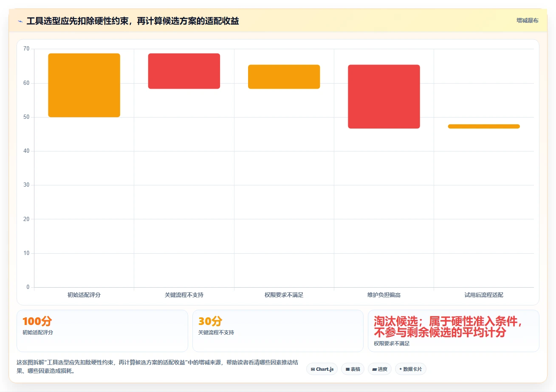Select the 进度 chip
Screen dimensions: 556x392
pyautogui.click(x=380, y=369)
